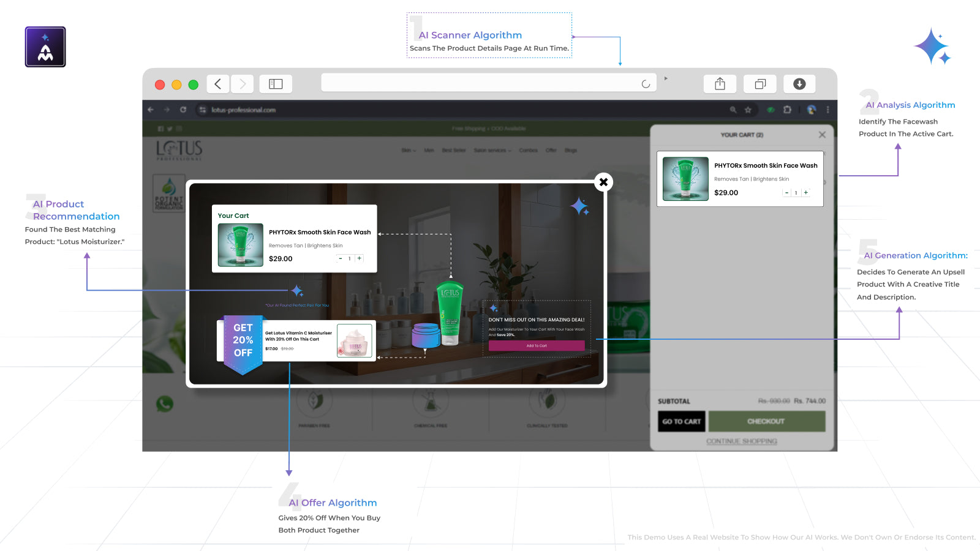Click Add To Cart on the amazing deal

[536, 345]
